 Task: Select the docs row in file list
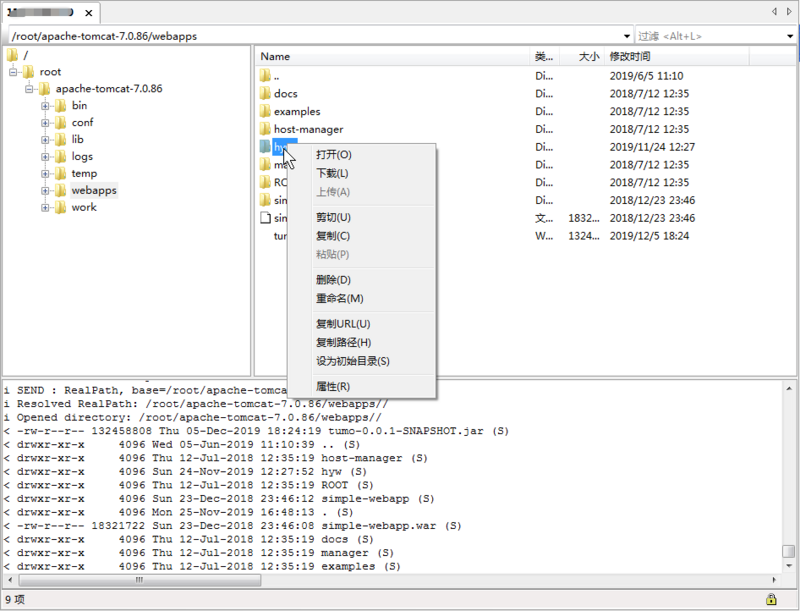coord(526,93)
